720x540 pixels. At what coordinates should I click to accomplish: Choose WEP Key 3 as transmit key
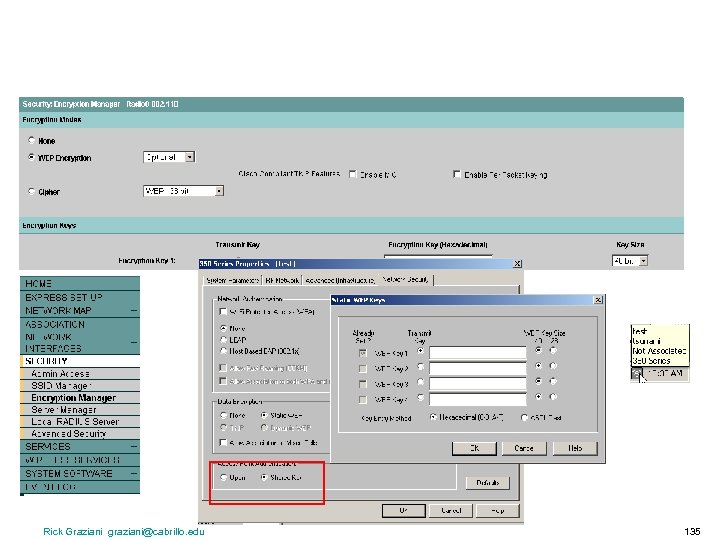(420, 382)
